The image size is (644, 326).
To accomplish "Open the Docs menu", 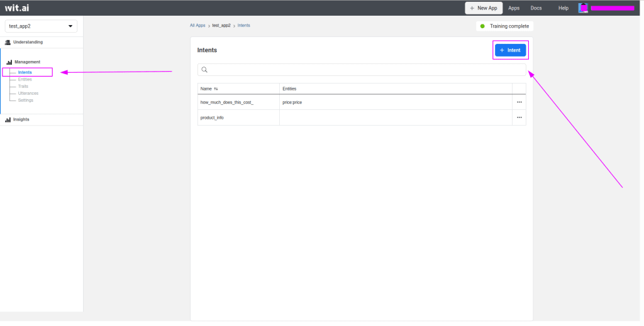I will [x=536, y=8].
